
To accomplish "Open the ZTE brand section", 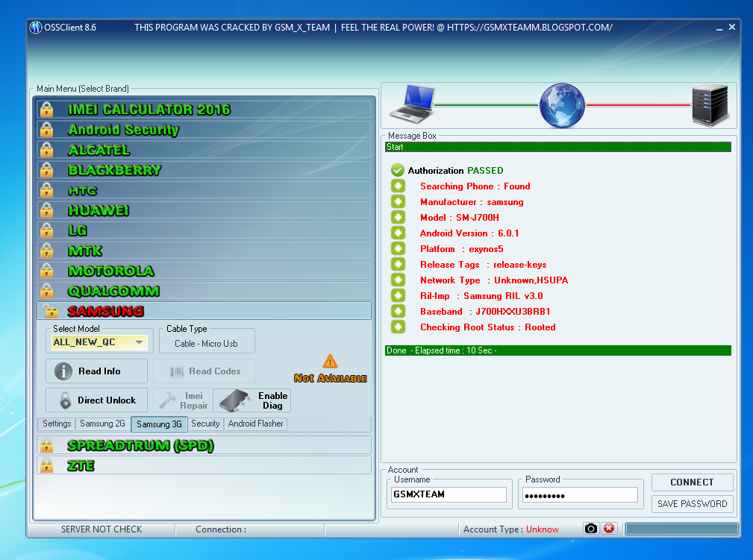I will [204, 465].
